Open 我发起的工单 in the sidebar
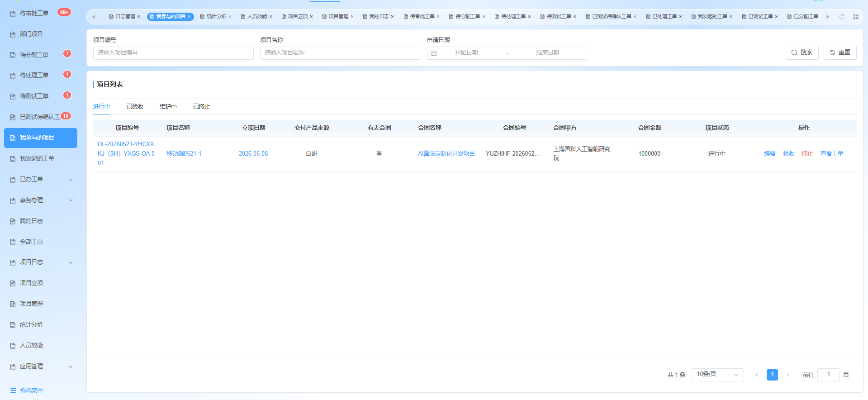This screenshot has height=400, width=868. pyautogui.click(x=41, y=158)
